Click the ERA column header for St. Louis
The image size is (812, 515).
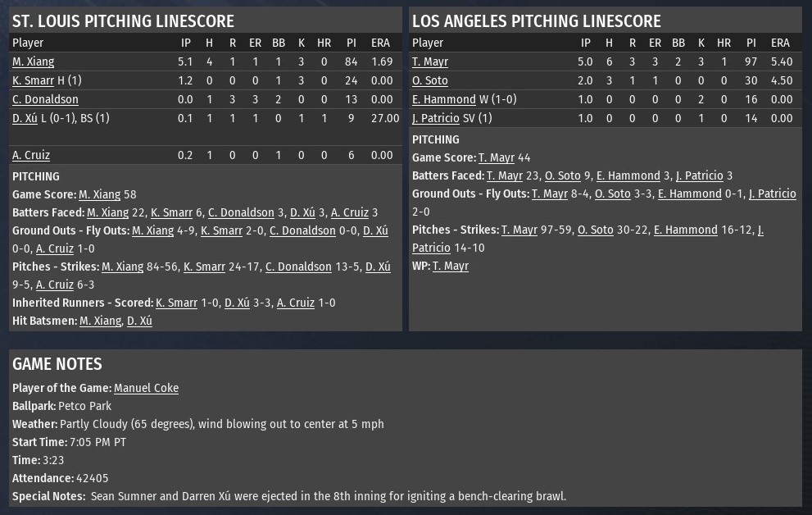pyautogui.click(x=380, y=43)
